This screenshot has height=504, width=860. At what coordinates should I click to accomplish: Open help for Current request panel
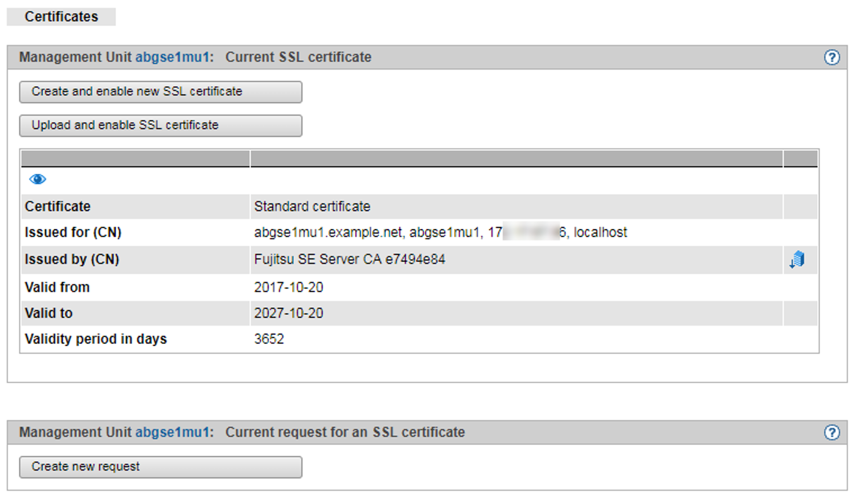point(831,432)
